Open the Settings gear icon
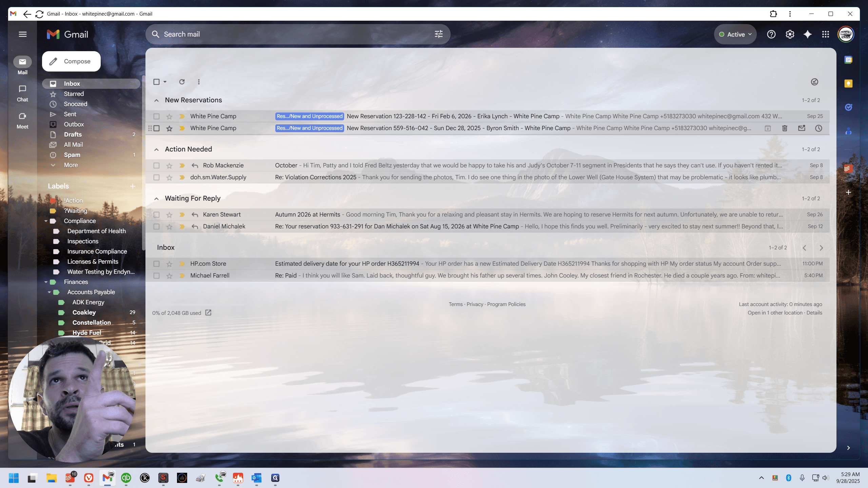 point(790,34)
